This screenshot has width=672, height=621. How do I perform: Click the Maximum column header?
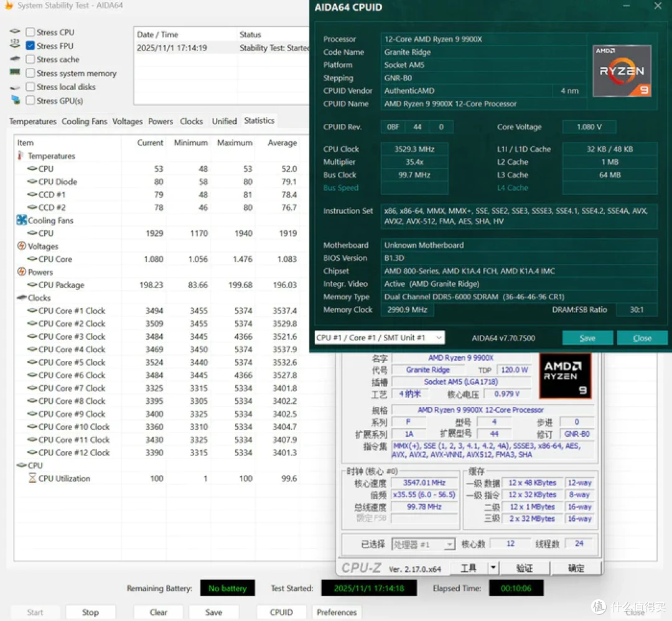pyautogui.click(x=235, y=142)
